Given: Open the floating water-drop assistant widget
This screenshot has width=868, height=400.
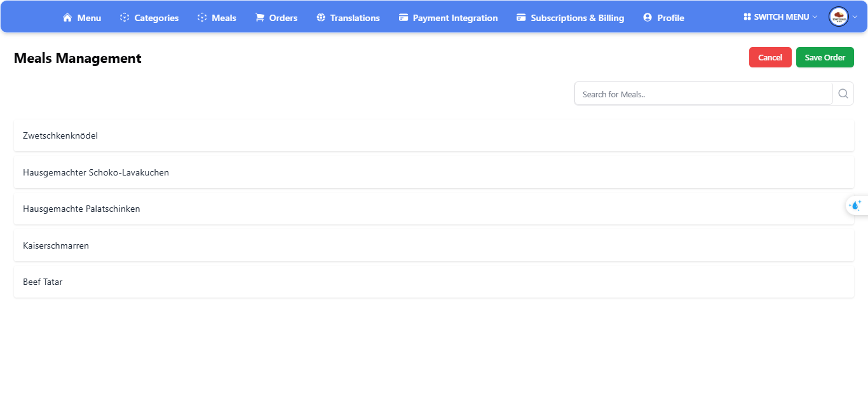Looking at the screenshot, I should pyautogui.click(x=855, y=205).
